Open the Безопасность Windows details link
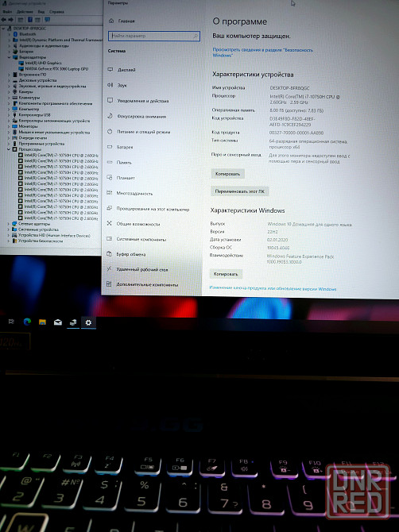Image resolution: width=399 pixels, height=532 pixels. 263,52
